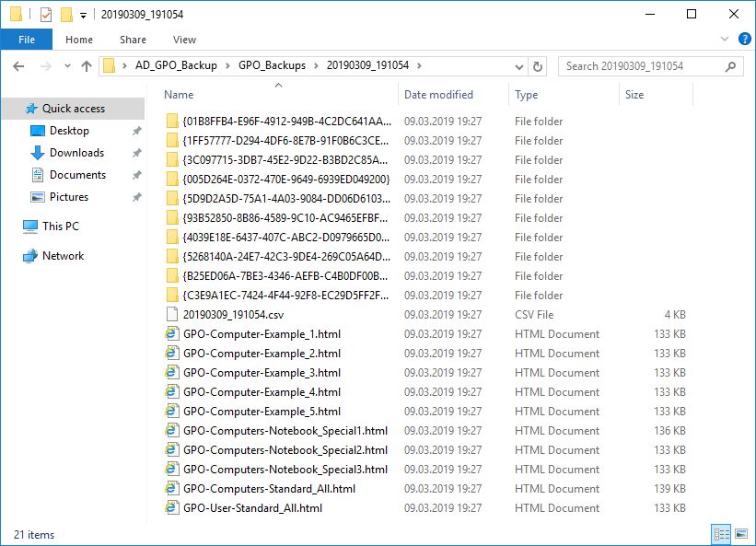Viewport: 756px width, 546px height.
Task: Select GPO-Computers-Notebook_Special3.html file
Action: (x=285, y=469)
